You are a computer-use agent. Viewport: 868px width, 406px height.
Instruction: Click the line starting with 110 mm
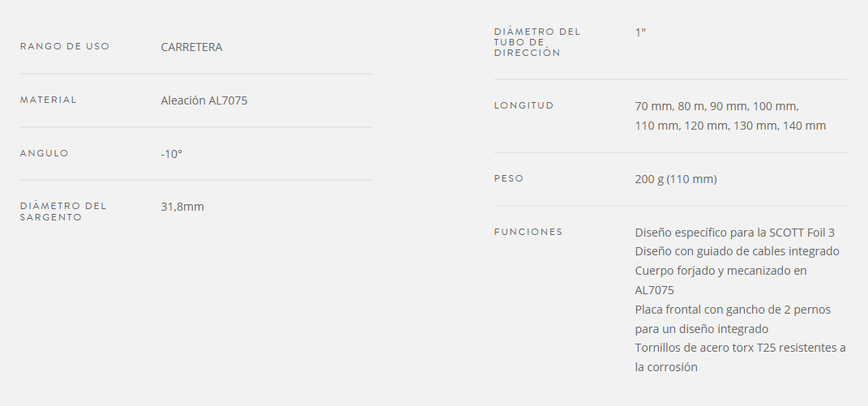point(731,126)
